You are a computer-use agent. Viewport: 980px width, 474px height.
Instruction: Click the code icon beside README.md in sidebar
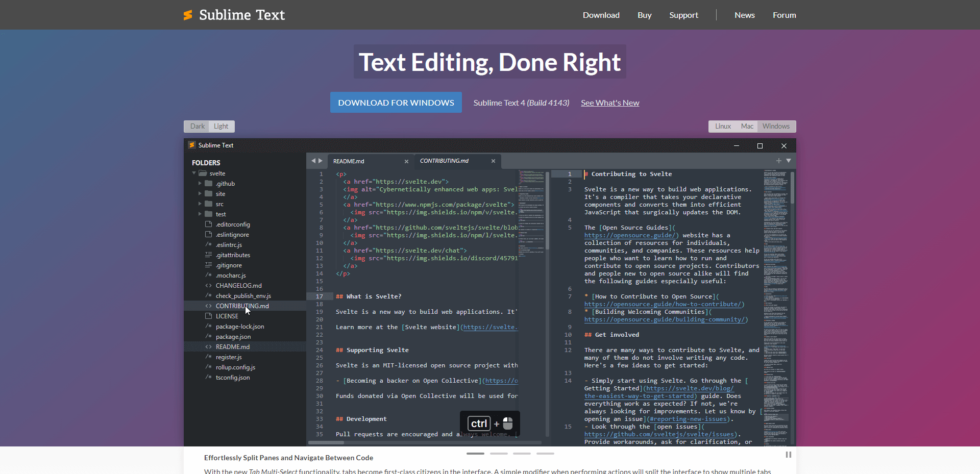pos(209,346)
